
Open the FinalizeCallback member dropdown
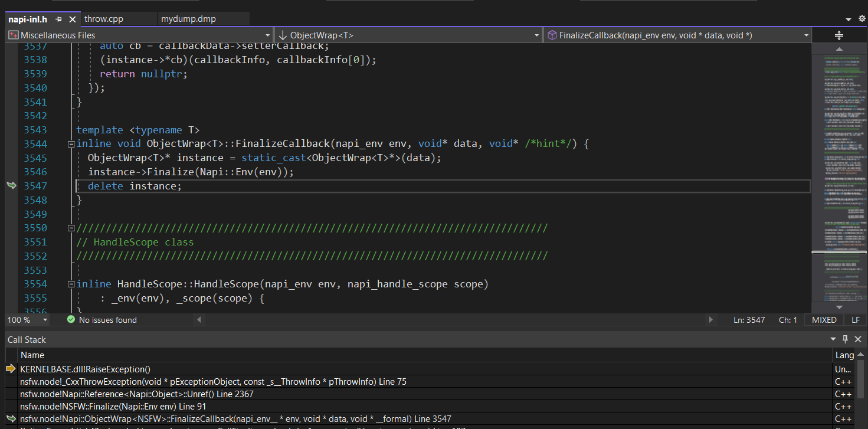806,35
